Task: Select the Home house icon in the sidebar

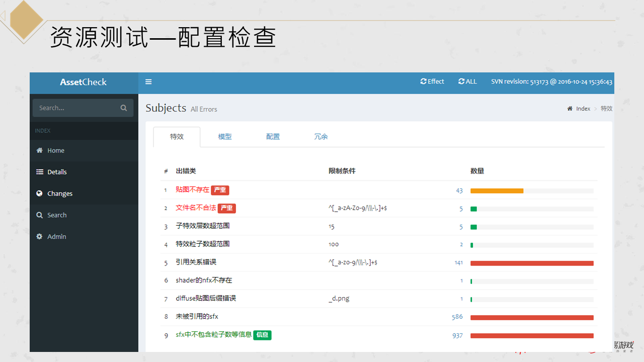Action: pos(40,150)
